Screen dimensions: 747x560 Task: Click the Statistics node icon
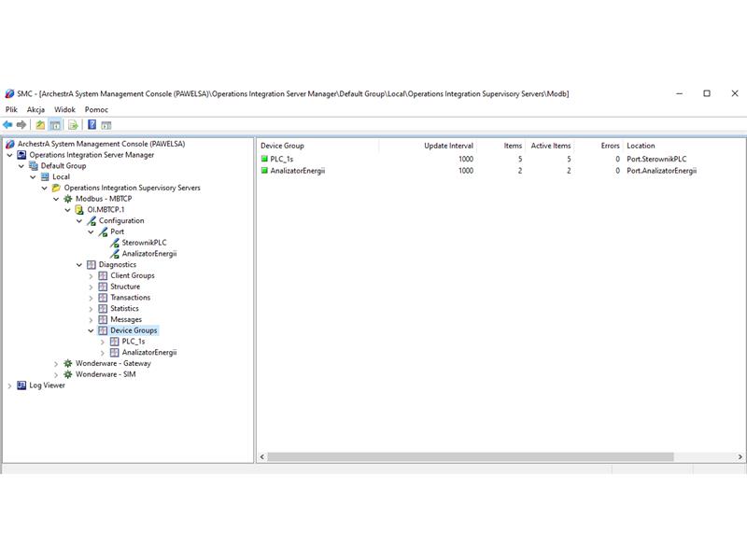coord(103,309)
